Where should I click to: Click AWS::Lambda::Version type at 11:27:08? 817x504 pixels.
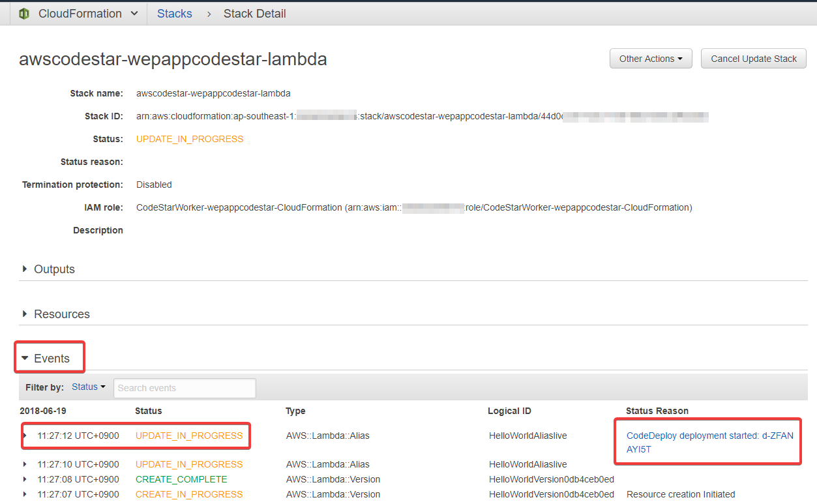pos(333,479)
